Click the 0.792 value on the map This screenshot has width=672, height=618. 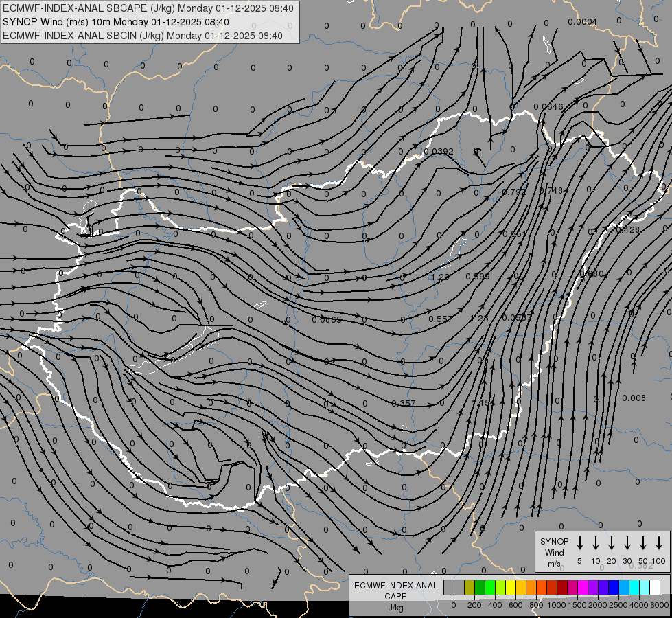coord(514,192)
